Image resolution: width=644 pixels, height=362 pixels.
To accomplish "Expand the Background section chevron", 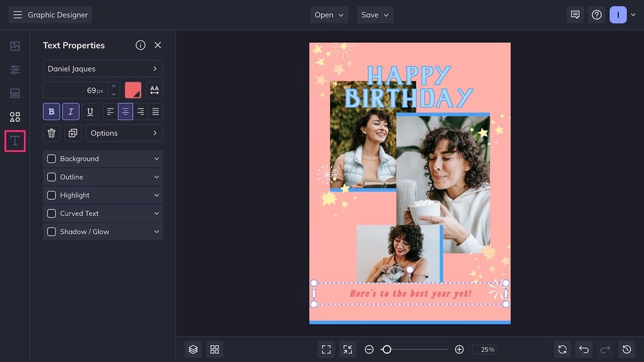I will tap(156, 159).
